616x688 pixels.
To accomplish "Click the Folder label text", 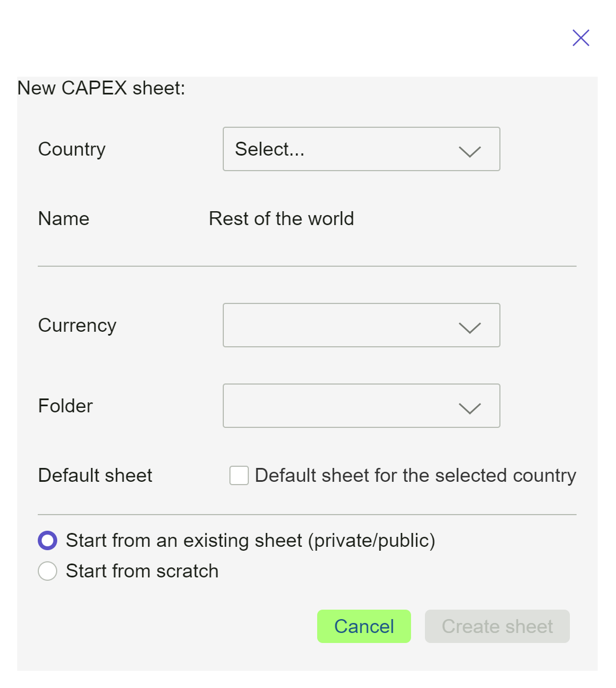I will [x=65, y=406].
